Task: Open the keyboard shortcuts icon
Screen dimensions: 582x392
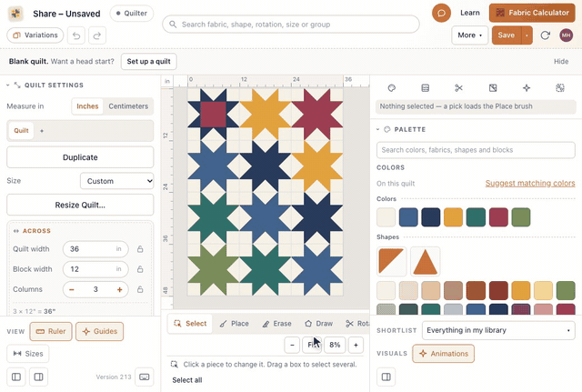Action: tap(145, 377)
